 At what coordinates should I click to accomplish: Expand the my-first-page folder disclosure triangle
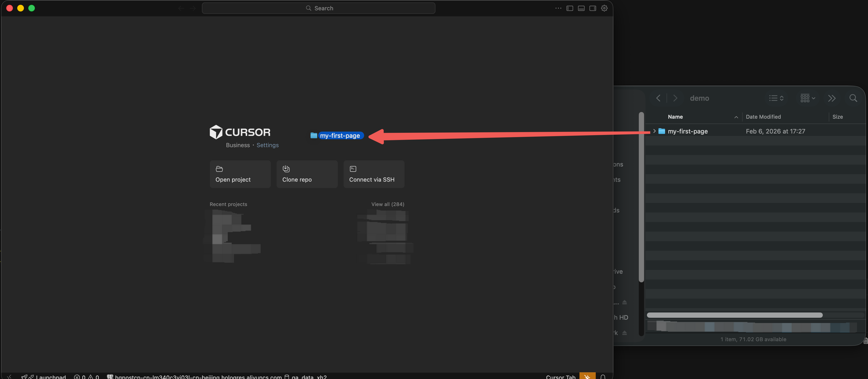pyautogui.click(x=654, y=131)
